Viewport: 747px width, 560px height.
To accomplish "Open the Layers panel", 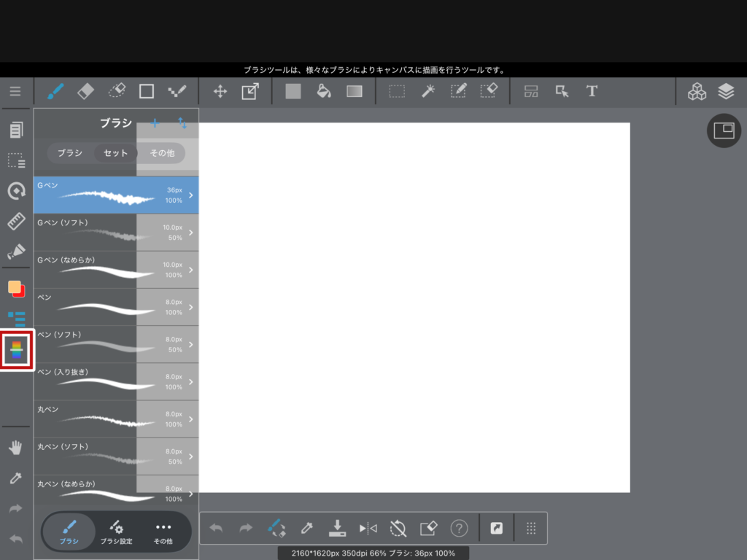I will pos(725,91).
